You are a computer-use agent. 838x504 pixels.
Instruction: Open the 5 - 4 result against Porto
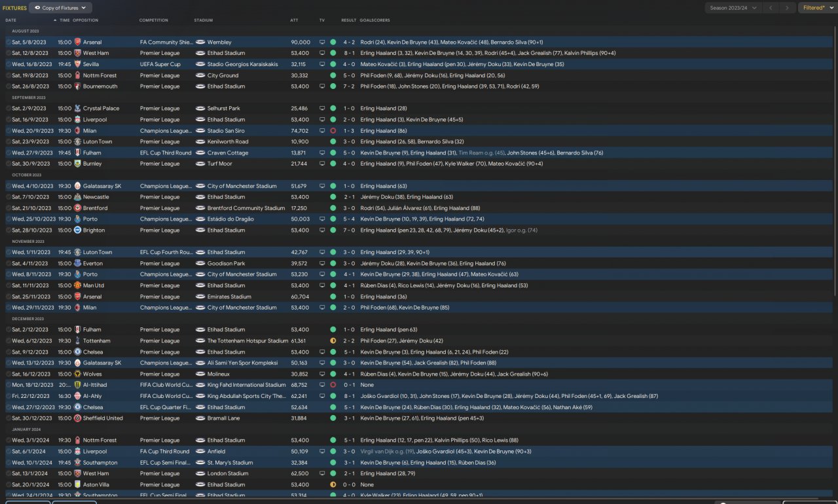(x=348, y=219)
